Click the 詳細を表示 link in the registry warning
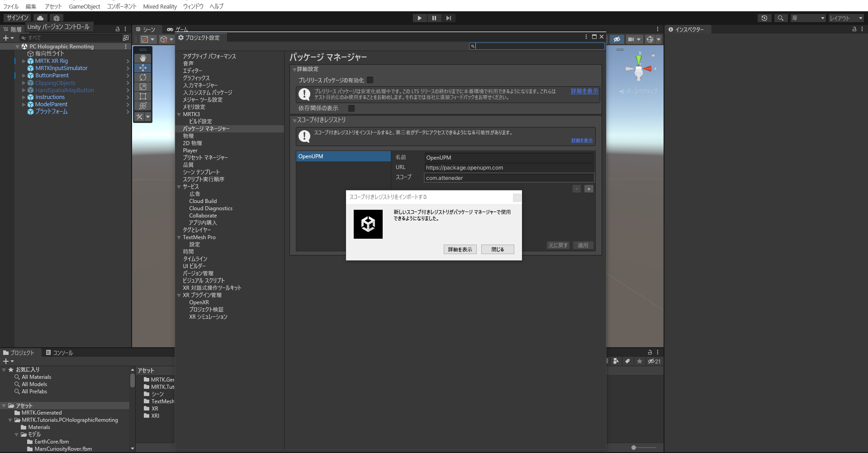Screen dimensions: 868x453 (582, 140)
